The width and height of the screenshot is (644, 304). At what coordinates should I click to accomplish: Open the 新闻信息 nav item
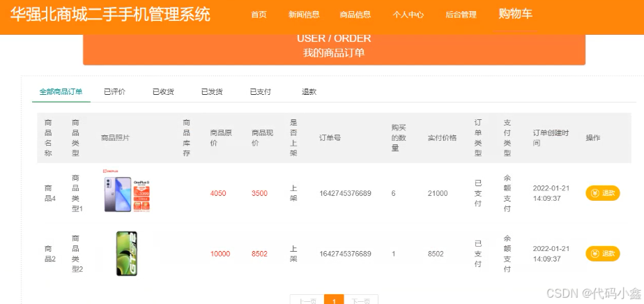click(304, 15)
